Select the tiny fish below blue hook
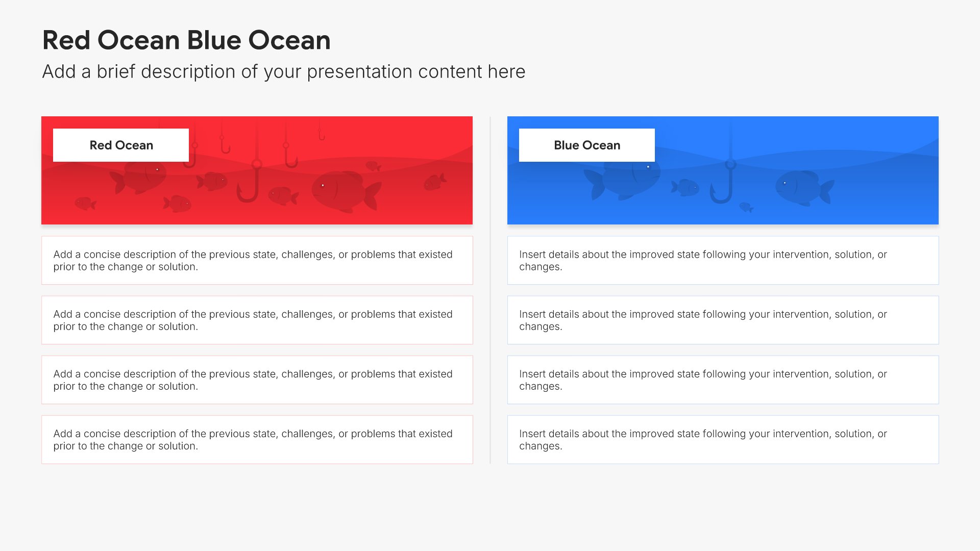980x551 pixels. tap(746, 207)
